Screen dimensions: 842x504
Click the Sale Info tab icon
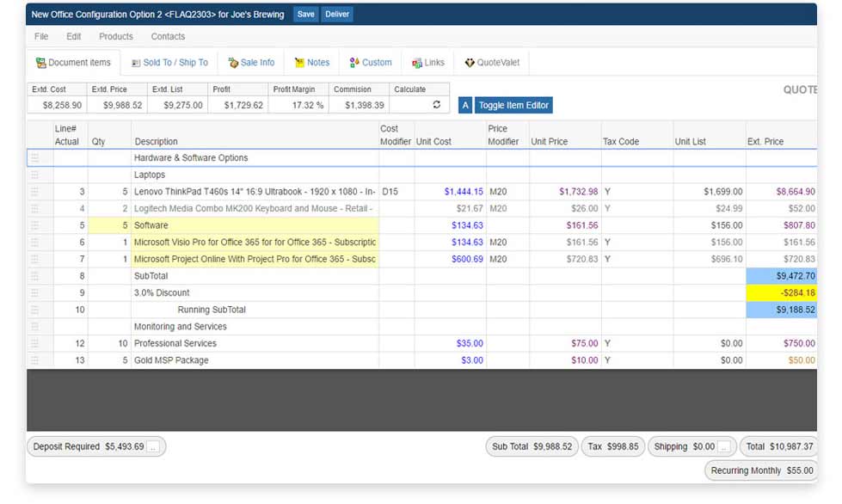click(x=233, y=63)
